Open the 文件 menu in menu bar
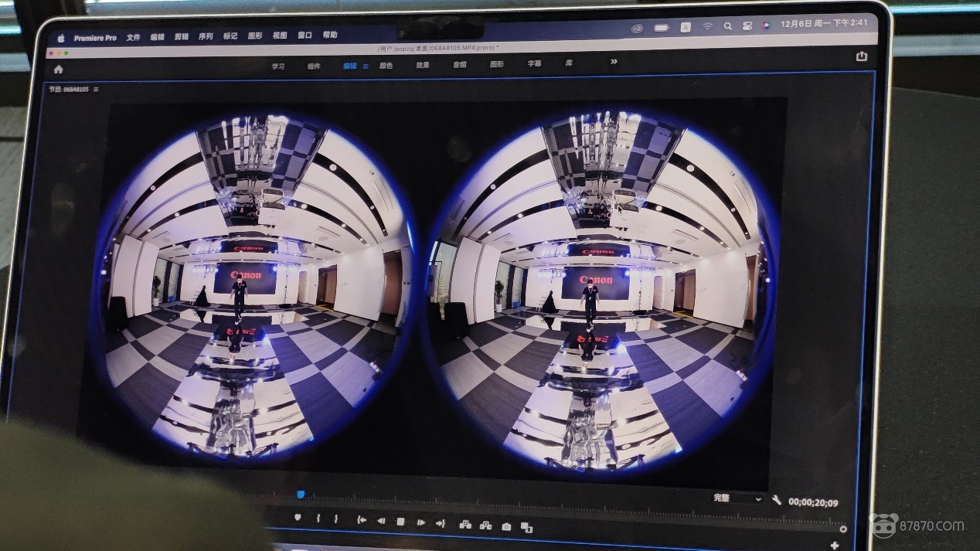This screenshot has height=551, width=980. click(133, 37)
